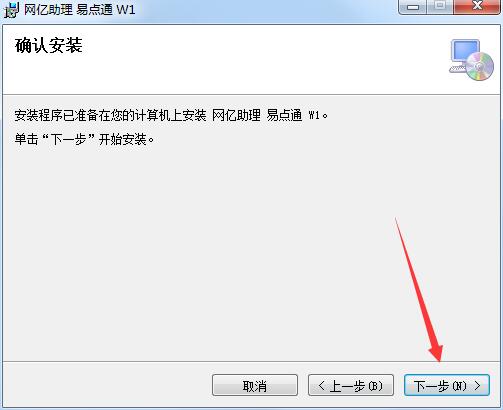Screen dimensions: 503x410
Task: Click the blue monitor in the header graphic
Action: tap(465, 52)
